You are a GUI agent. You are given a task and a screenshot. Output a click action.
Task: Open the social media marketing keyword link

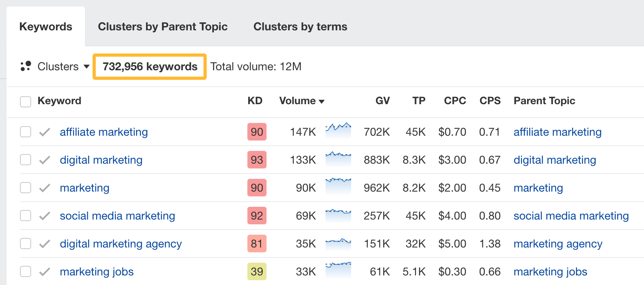click(x=117, y=216)
